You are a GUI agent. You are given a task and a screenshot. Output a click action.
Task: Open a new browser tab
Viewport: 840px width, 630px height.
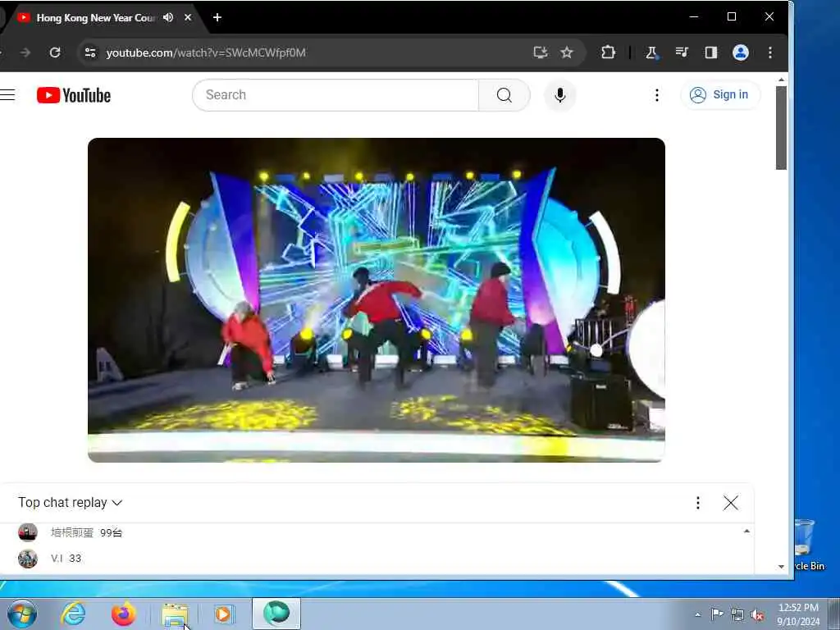click(217, 17)
